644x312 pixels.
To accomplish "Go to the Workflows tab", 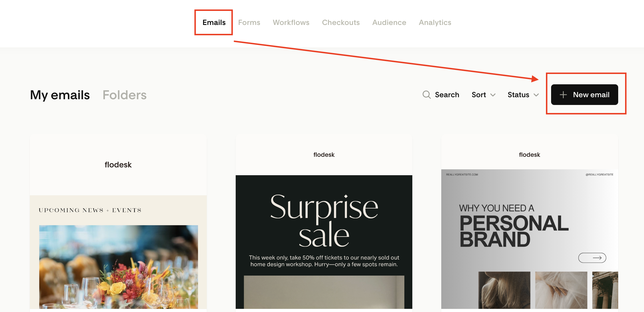I will pos(291,22).
